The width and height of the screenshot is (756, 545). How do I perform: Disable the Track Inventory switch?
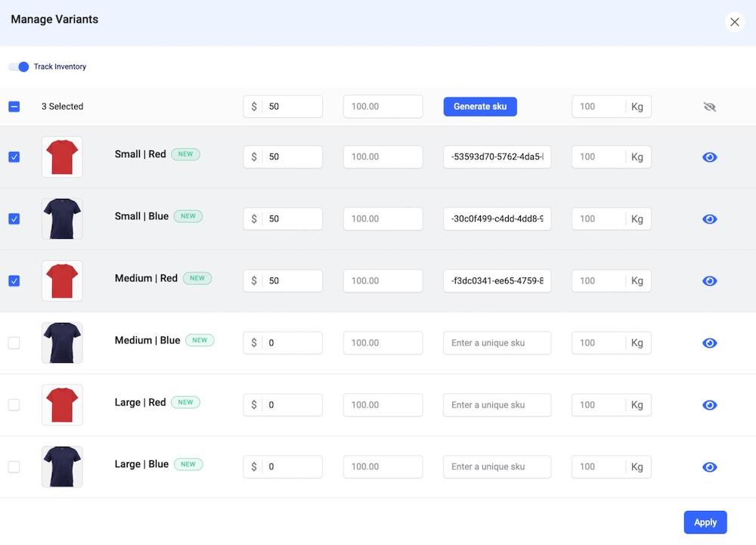[19, 67]
